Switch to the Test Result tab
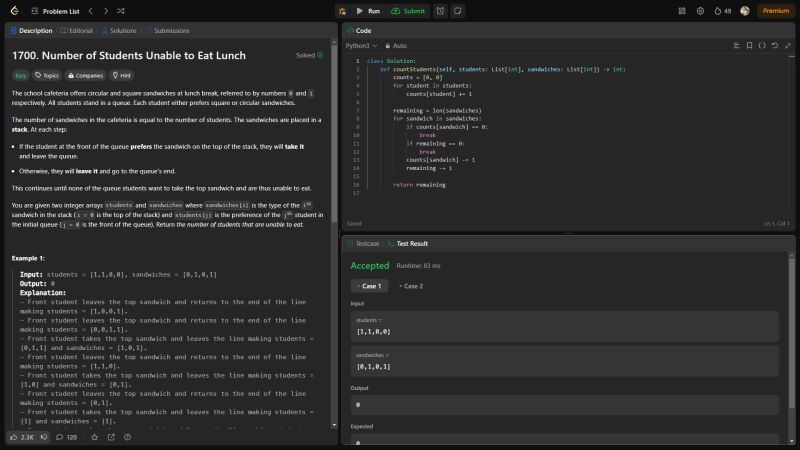 (408, 244)
